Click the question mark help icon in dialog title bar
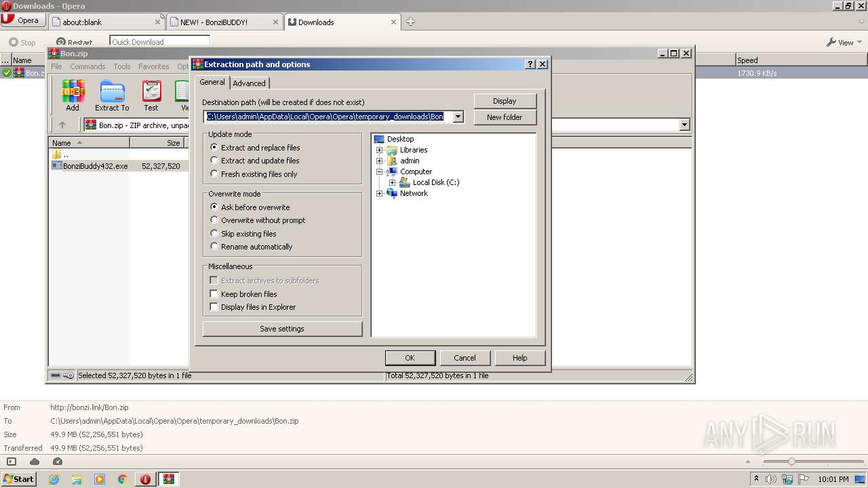This screenshot has height=488, width=868. (530, 64)
